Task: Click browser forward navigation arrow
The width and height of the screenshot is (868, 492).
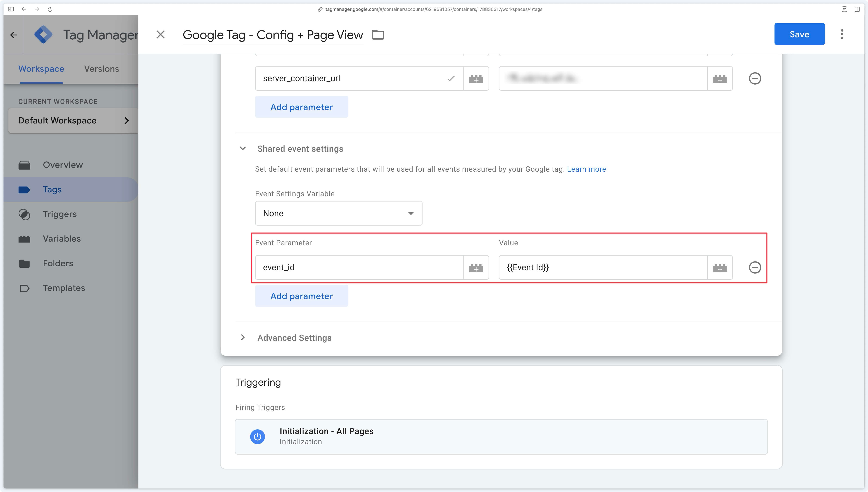Action: point(37,9)
